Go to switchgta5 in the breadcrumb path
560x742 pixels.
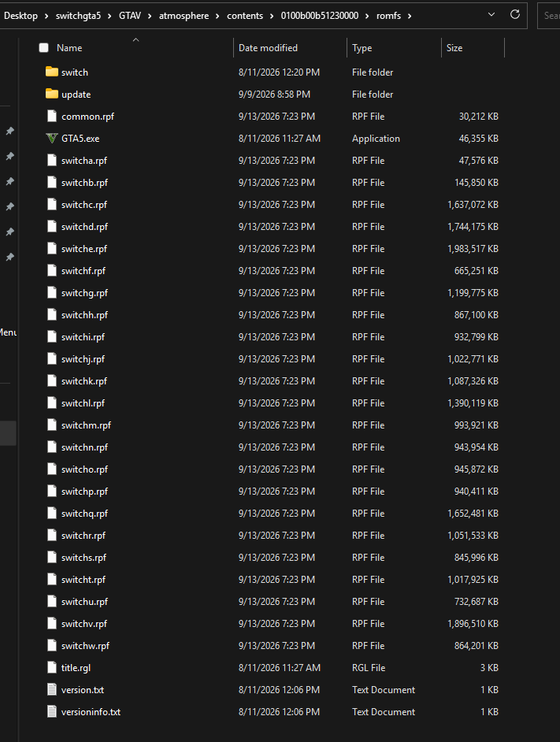point(78,16)
